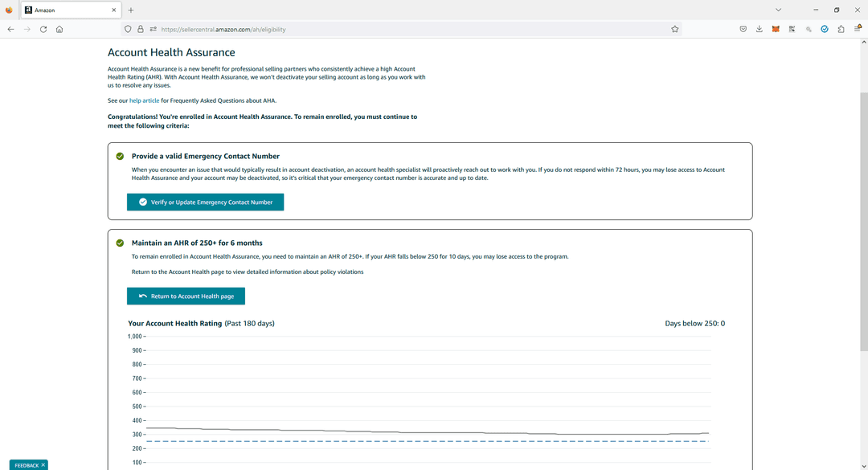Open the Firefox application menu
The width and height of the screenshot is (868, 470).
click(858, 30)
